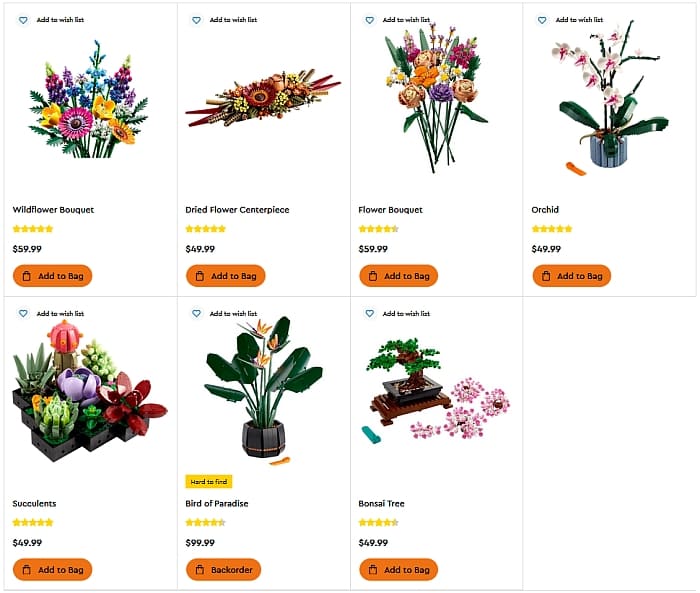
Task: Toggle wish list heart for Orchid
Action: [542, 20]
